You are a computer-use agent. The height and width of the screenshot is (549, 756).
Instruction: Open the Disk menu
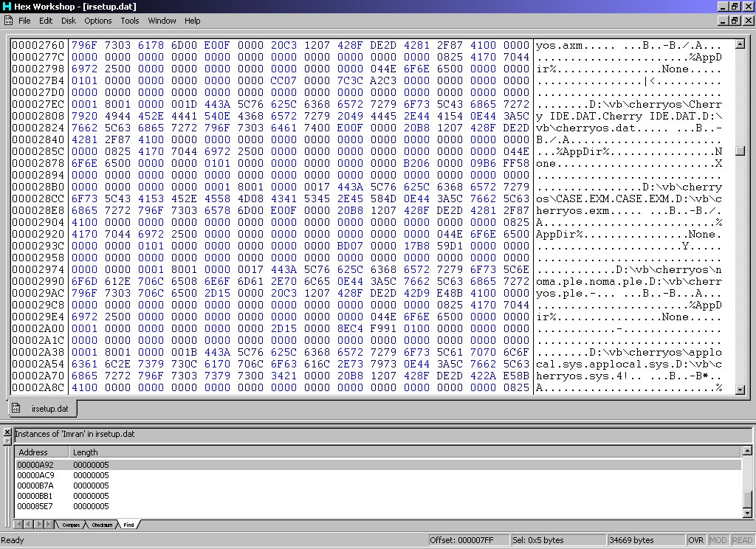69,21
